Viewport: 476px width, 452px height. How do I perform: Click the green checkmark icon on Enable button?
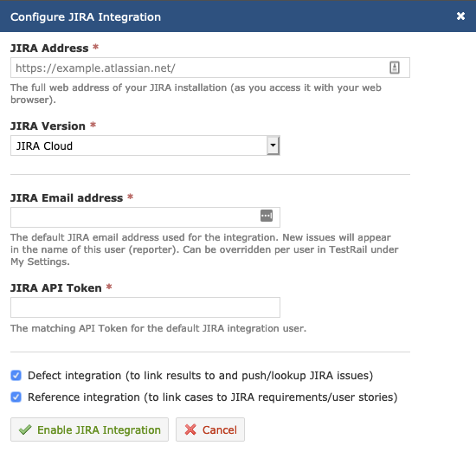(25, 429)
